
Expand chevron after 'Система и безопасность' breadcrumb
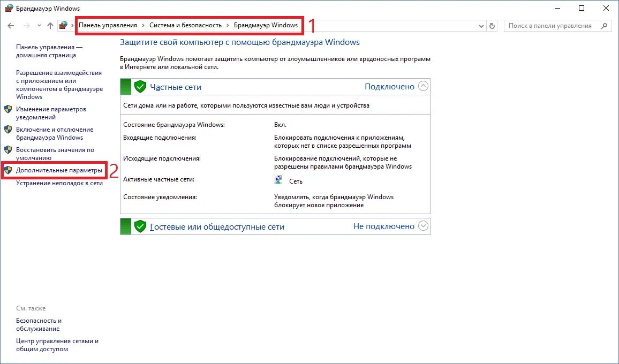coord(228,26)
